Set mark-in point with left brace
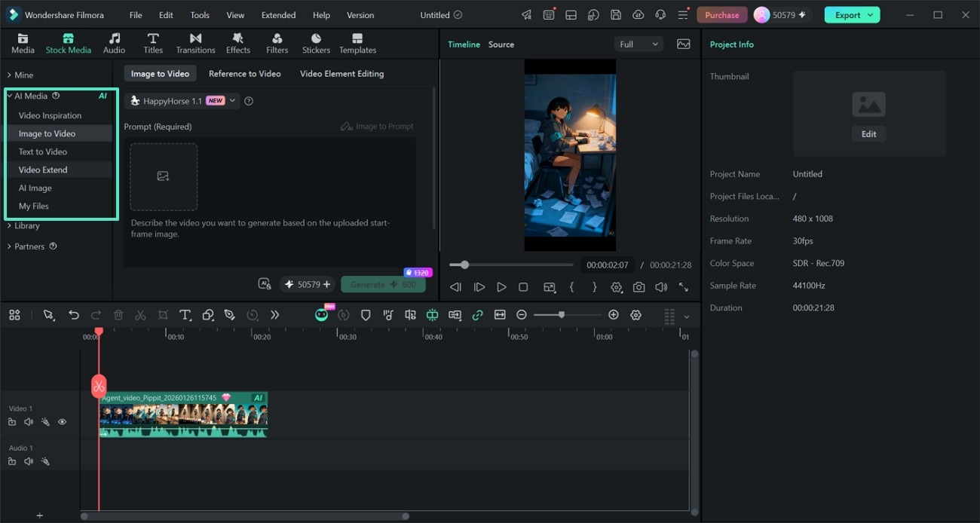980x523 pixels. (572, 287)
